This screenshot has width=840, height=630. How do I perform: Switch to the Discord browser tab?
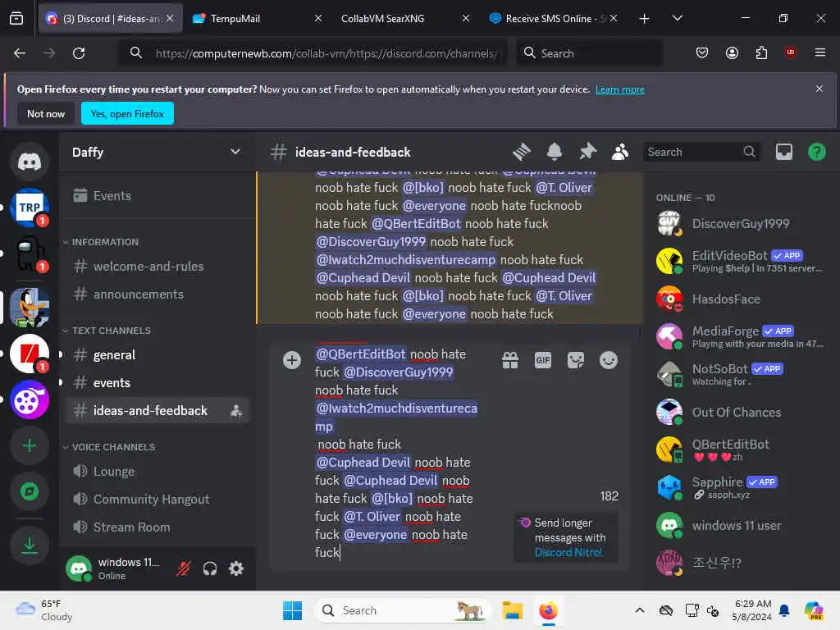point(110,18)
